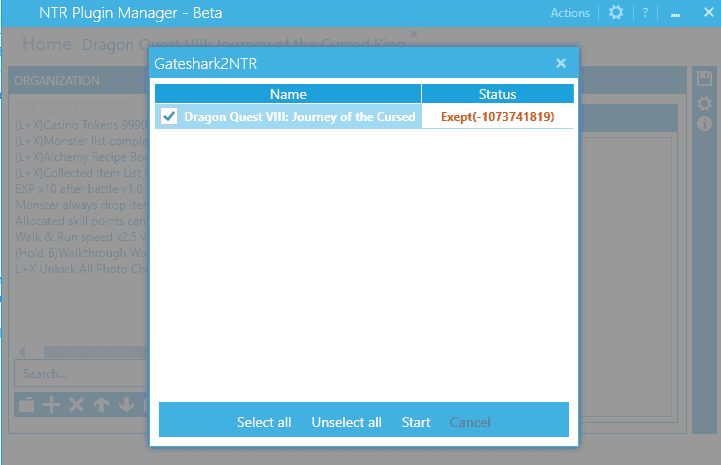Sort by the Status column header
Screen dimensions: 721x465
[498, 94]
